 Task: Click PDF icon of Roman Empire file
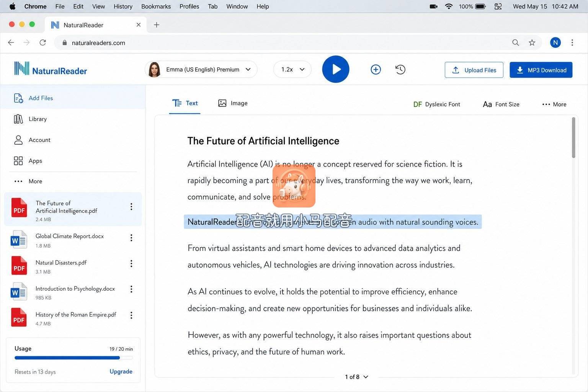coord(19,317)
